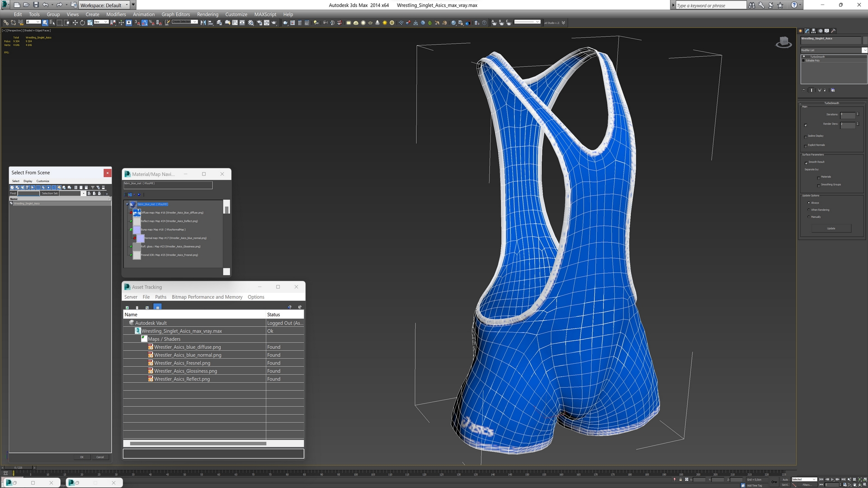868x488 pixels.
Task: Open the Hierarchy panel tab icon
Action: [x=814, y=31]
